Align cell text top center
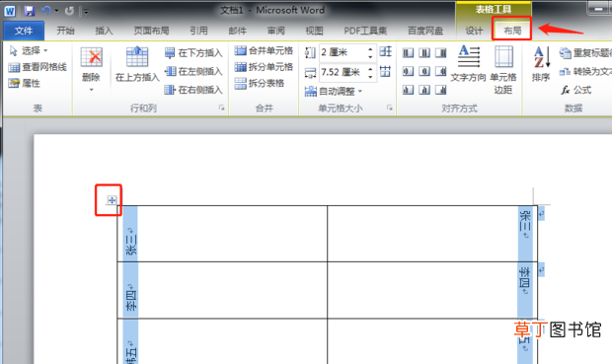Viewport: 612px width, 364px height. pos(424,52)
